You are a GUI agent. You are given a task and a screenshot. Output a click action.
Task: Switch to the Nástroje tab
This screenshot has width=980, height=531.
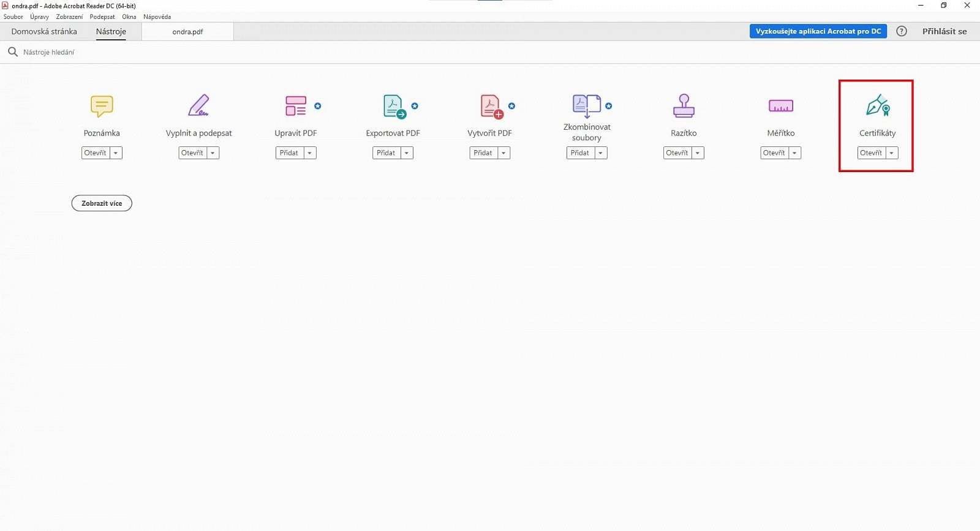pos(111,31)
